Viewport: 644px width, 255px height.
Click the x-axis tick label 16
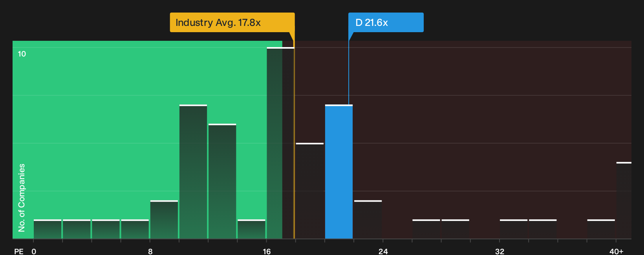(267, 251)
